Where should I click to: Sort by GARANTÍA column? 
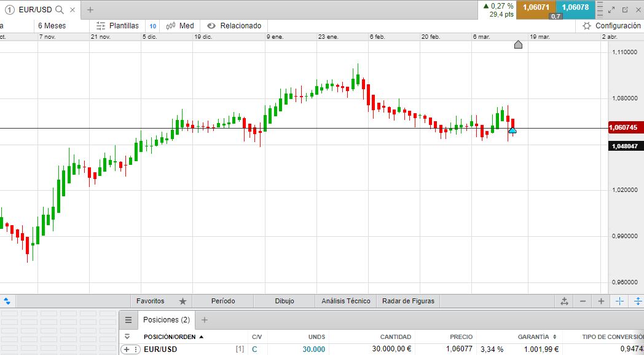click(537, 337)
